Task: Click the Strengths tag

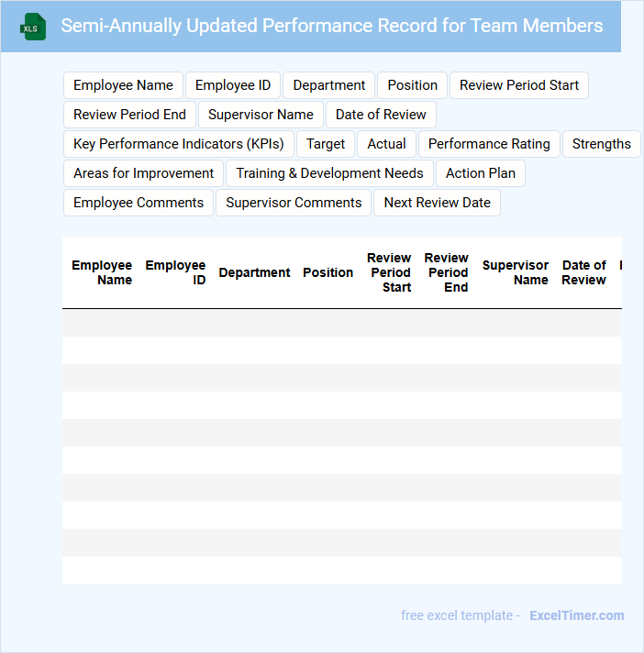Action: 602,144
